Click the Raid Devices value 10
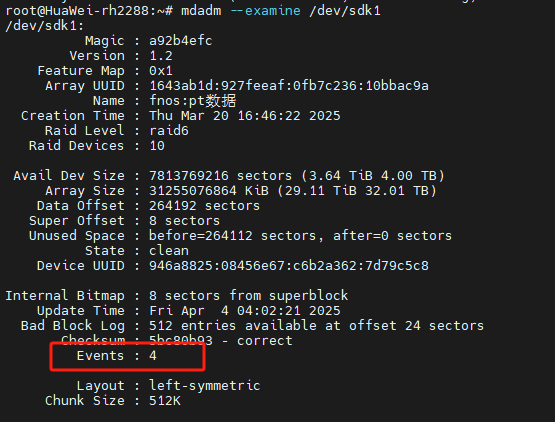555x422 pixels. click(x=157, y=146)
